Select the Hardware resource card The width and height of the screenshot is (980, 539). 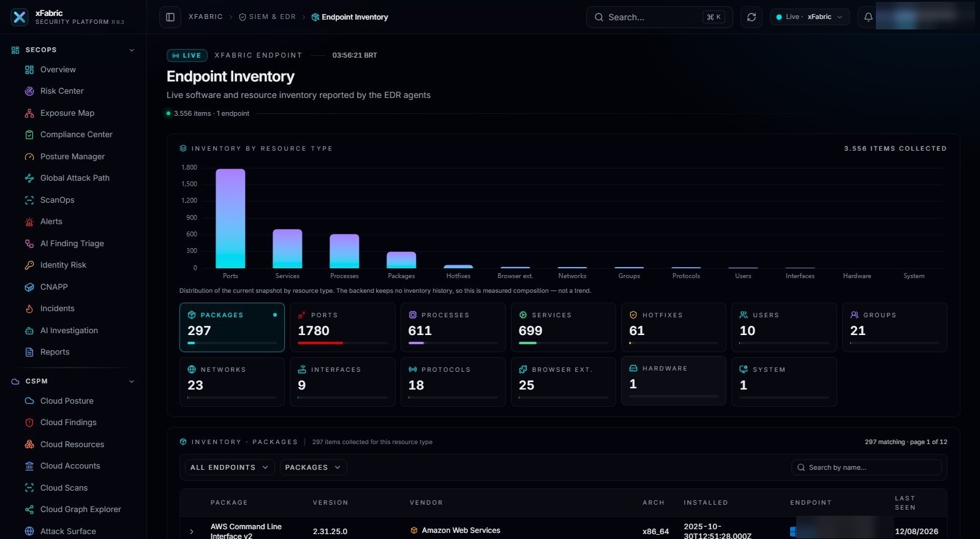coord(674,380)
